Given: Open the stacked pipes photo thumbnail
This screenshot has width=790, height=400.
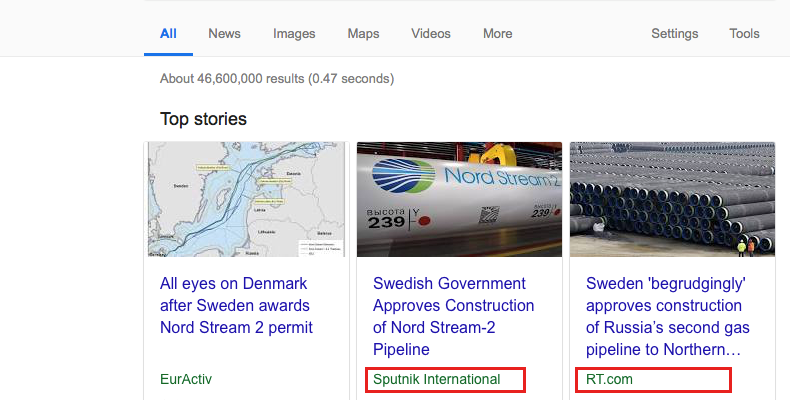Looking at the screenshot, I should coord(672,199).
